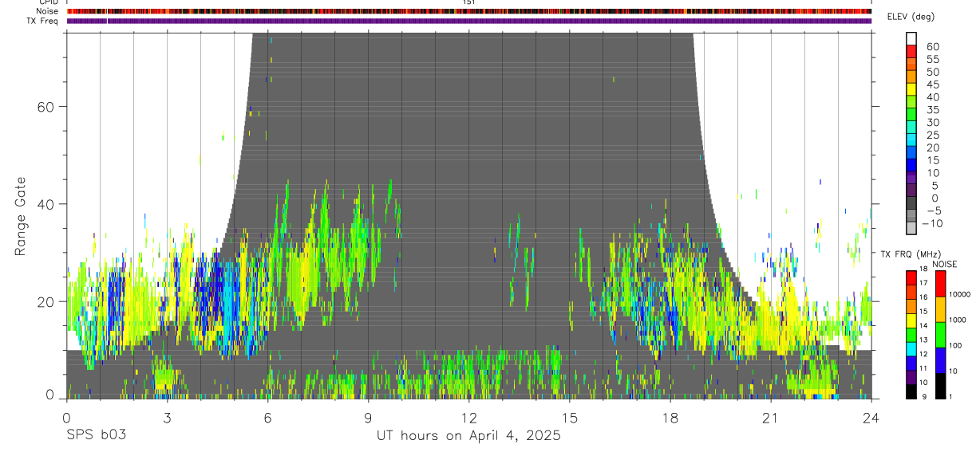Click the Range Gate axis title
The width and height of the screenshot is (980, 452).
pyautogui.click(x=21, y=215)
